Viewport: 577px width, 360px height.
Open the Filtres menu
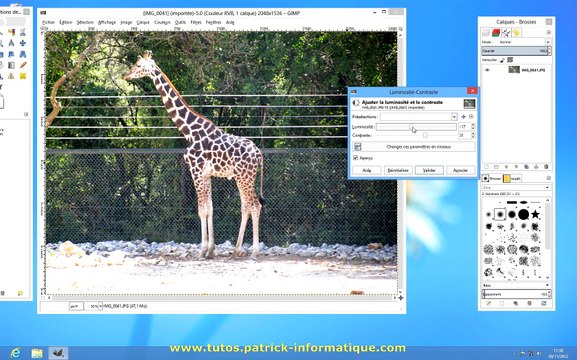pyautogui.click(x=196, y=22)
